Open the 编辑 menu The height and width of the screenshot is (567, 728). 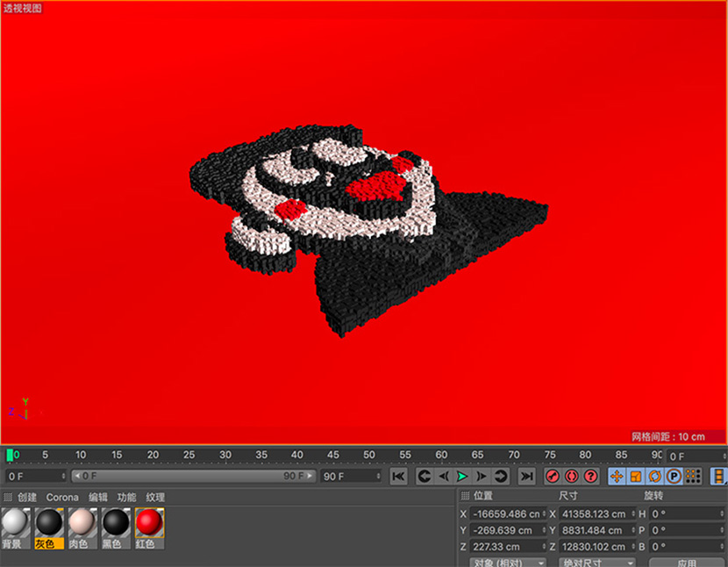point(98,498)
